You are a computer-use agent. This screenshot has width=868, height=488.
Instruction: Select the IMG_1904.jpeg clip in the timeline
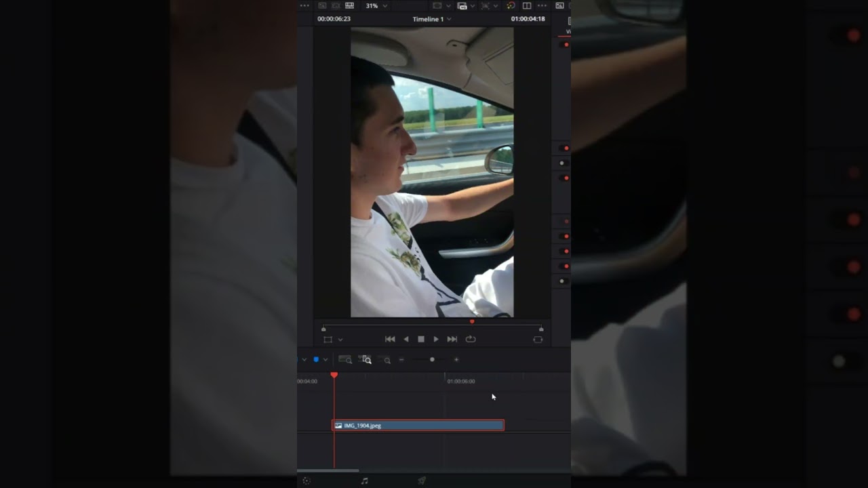point(418,426)
